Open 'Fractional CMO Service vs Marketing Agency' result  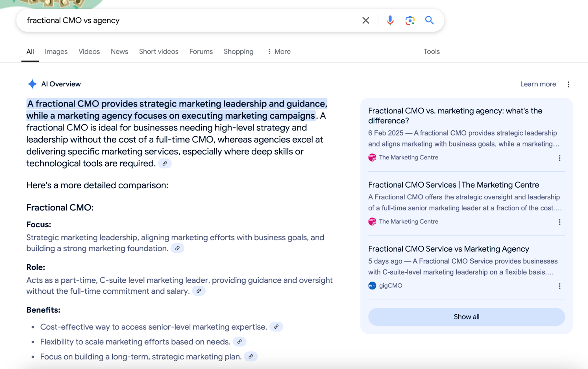click(448, 249)
